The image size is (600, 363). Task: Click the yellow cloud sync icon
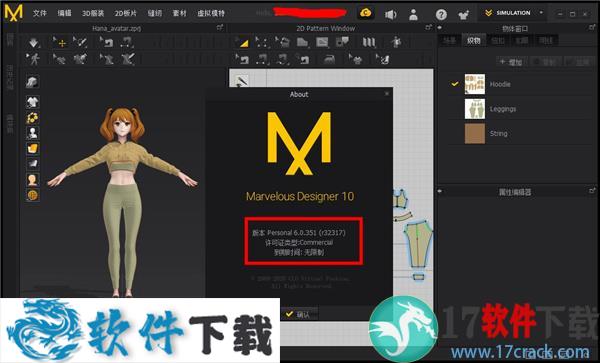coord(366,13)
